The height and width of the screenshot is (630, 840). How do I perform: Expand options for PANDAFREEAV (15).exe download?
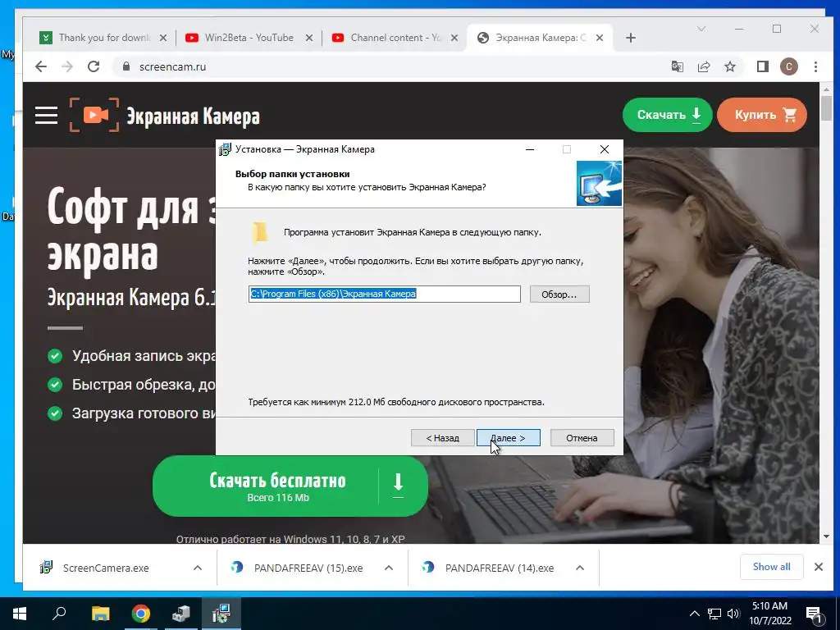coord(389,568)
